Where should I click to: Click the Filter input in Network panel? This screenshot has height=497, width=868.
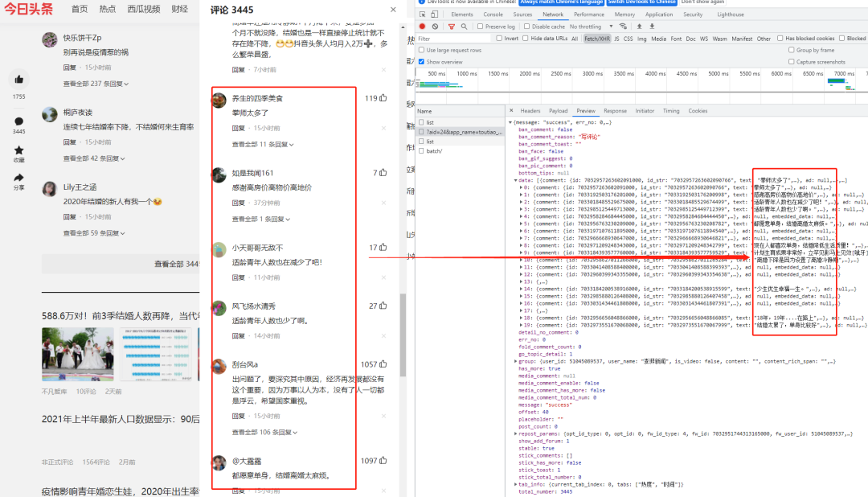point(452,39)
